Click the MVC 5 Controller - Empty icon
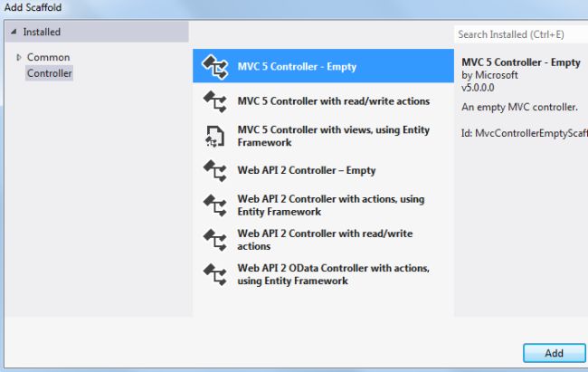The image size is (588, 372). tap(213, 66)
